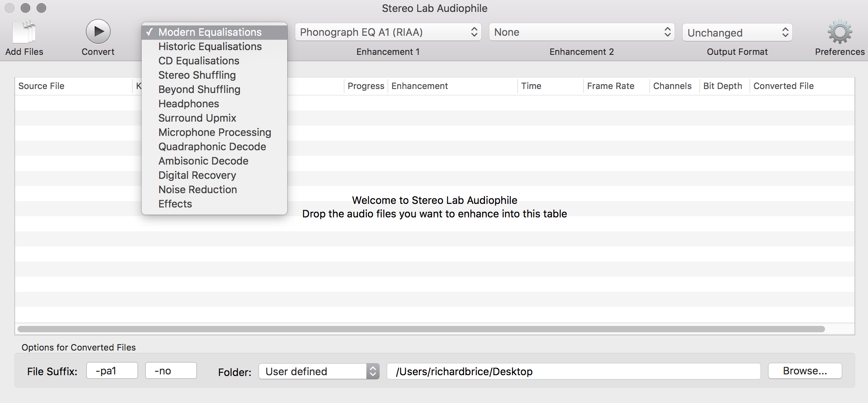This screenshot has height=403, width=868.
Task: Click the Convert toolbar label
Action: [x=98, y=52]
